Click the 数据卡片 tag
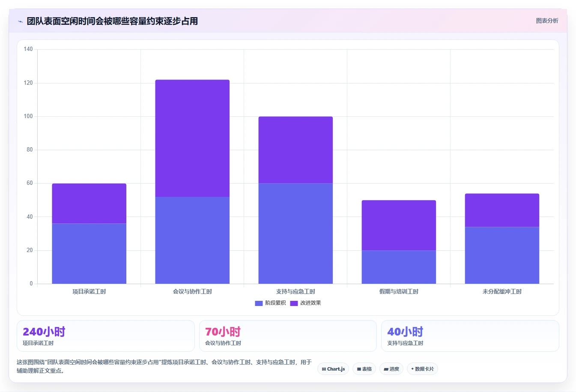 [x=422, y=369]
